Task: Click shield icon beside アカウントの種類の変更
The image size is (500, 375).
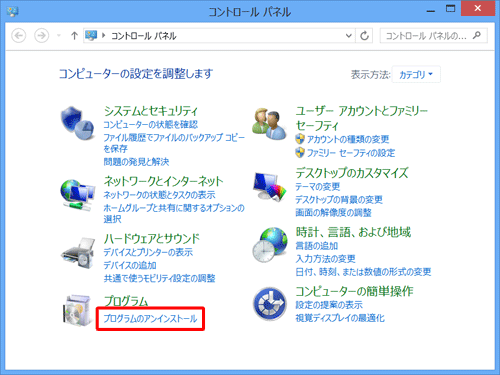Action: click(300, 139)
